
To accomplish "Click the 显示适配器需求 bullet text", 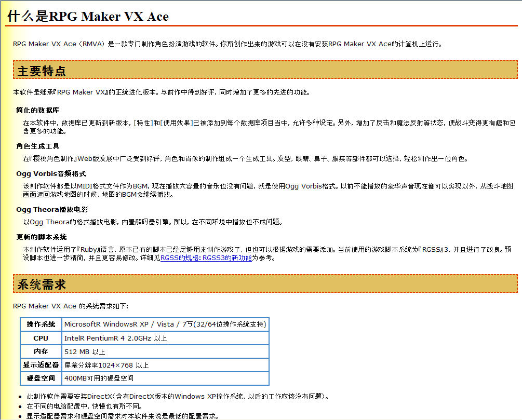I will 123,416.
